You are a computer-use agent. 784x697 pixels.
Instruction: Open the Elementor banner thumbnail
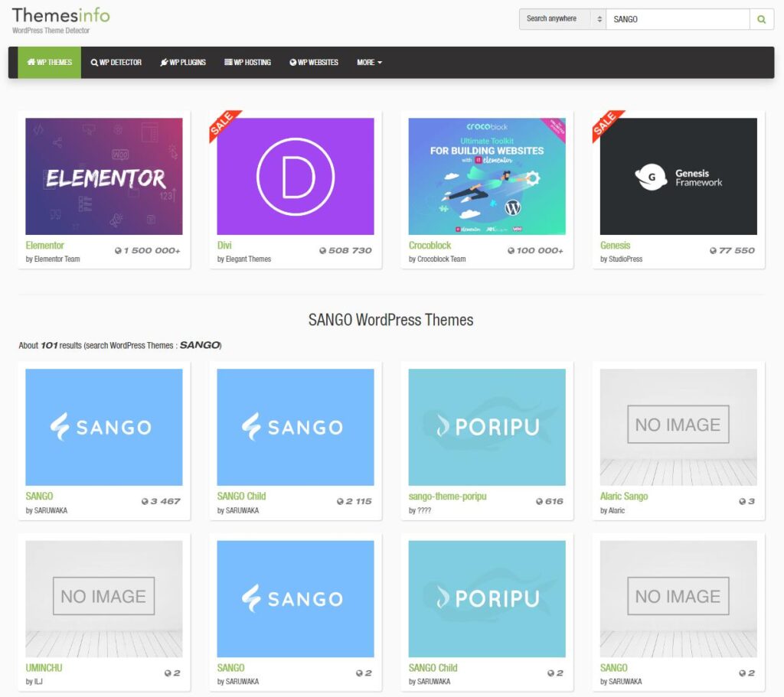(104, 176)
